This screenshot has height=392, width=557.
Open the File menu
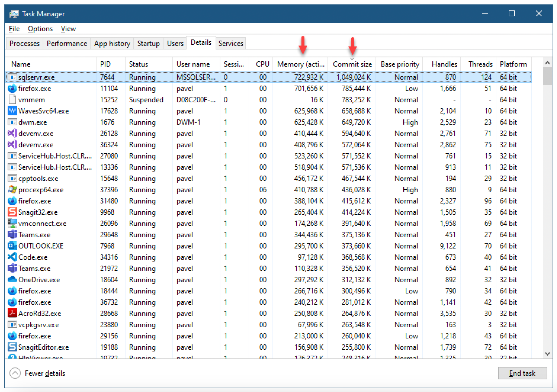[x=14, y=29]
